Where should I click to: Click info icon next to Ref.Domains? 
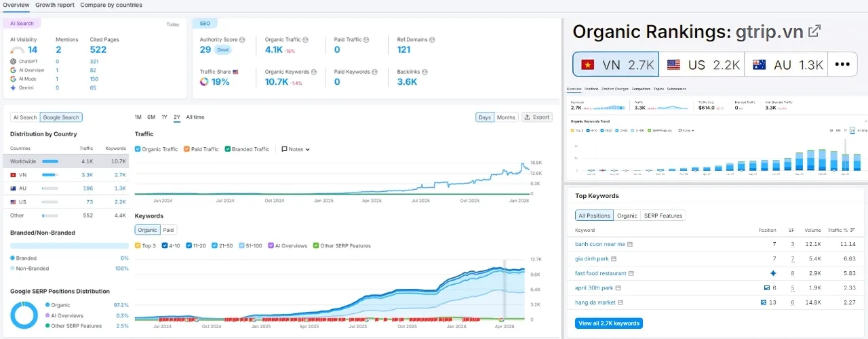tap(433, 40)
